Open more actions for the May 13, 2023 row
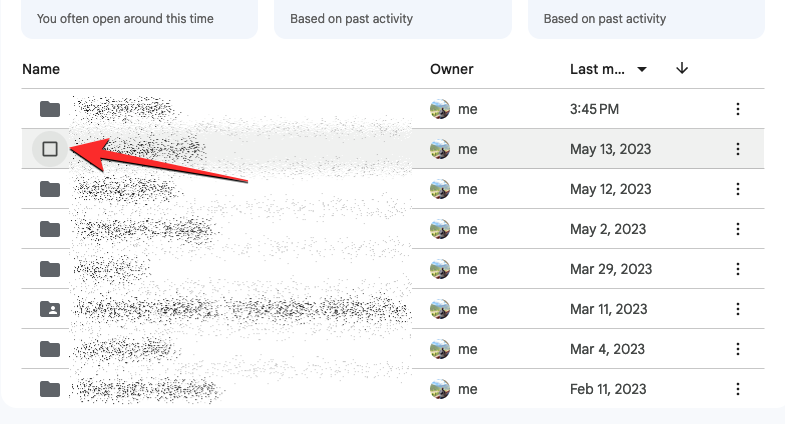 [x=738, y=149]
